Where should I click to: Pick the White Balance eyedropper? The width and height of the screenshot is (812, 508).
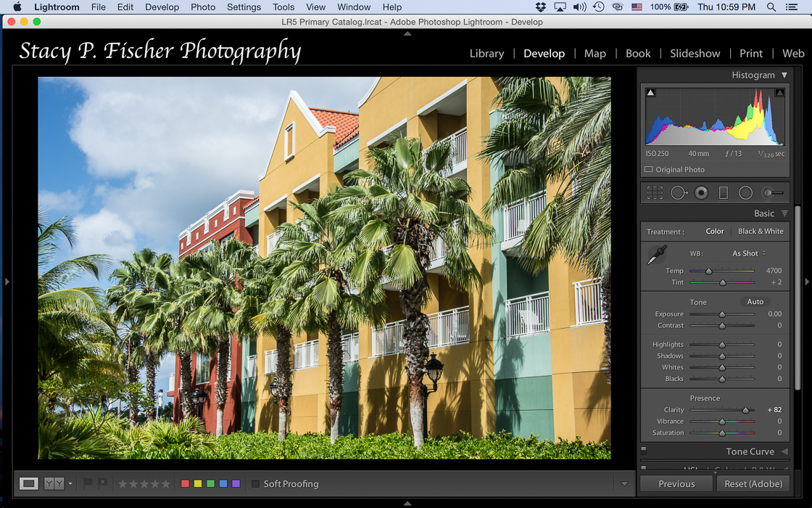pos(657,255)
